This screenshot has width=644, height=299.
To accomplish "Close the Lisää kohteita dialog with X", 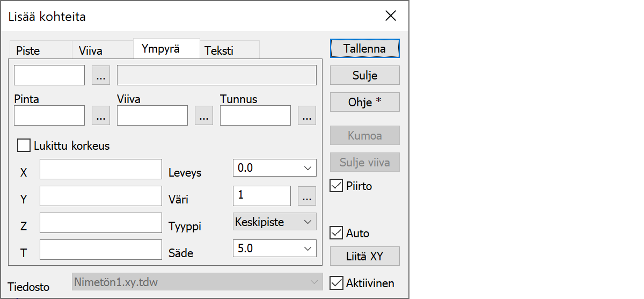I will pos(391,16).
